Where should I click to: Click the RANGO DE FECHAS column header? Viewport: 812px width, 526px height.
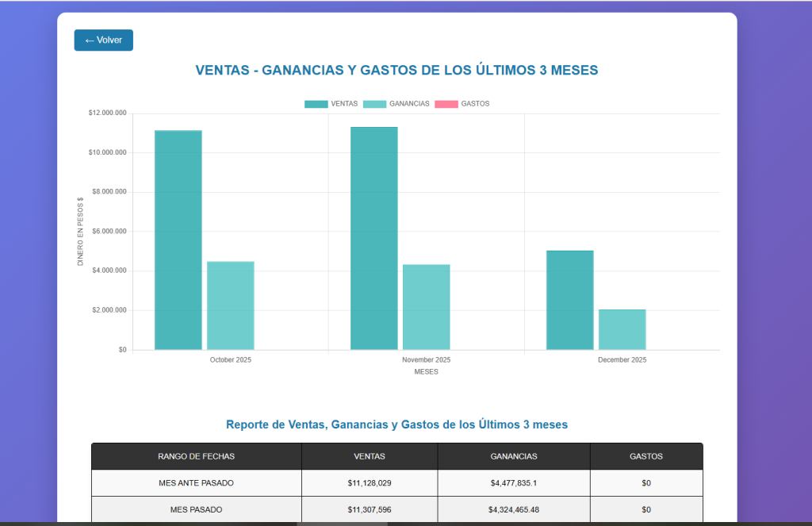pos(196,456)
